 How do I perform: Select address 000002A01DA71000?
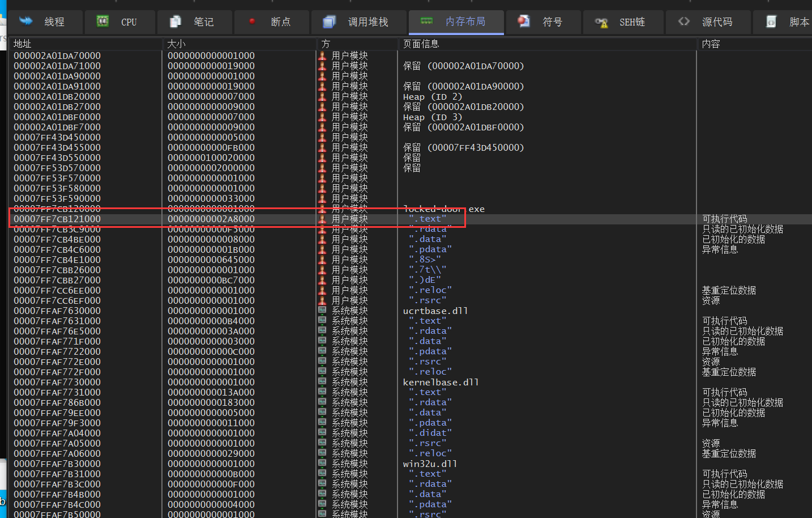57,66
